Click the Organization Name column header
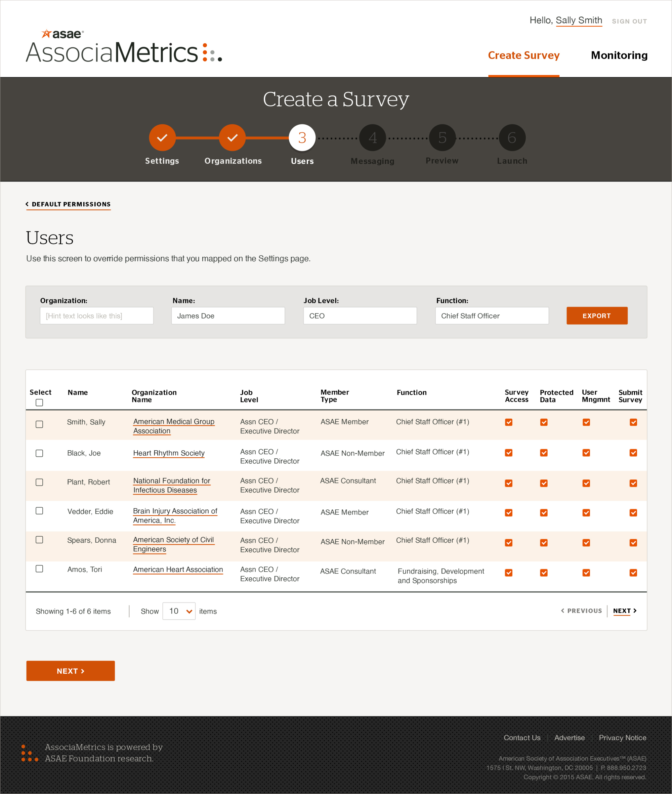Screen dimensions: 672x794 (154, 396)
